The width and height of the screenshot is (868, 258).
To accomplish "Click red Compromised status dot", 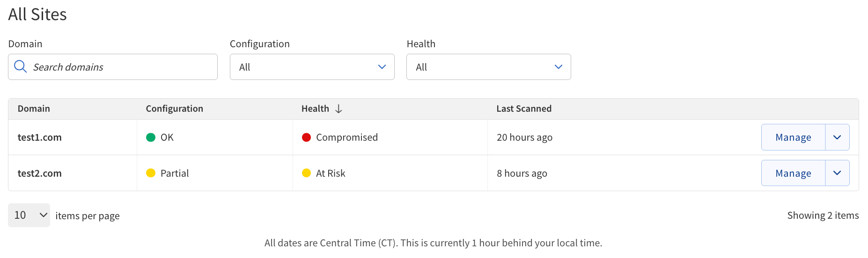I will (307, 137).
